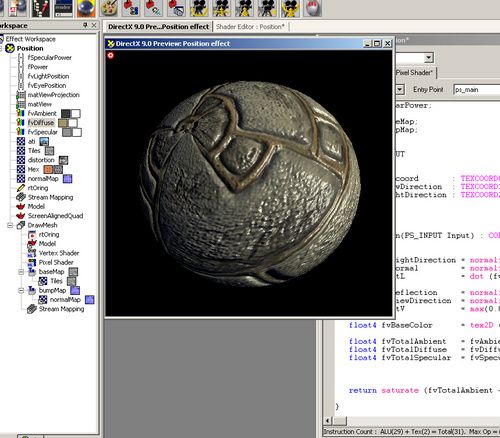Viewport: 500px width, 438px height.
Task: Click the highlighted camera icon beside the red sphere
Action: pos(290,8)
